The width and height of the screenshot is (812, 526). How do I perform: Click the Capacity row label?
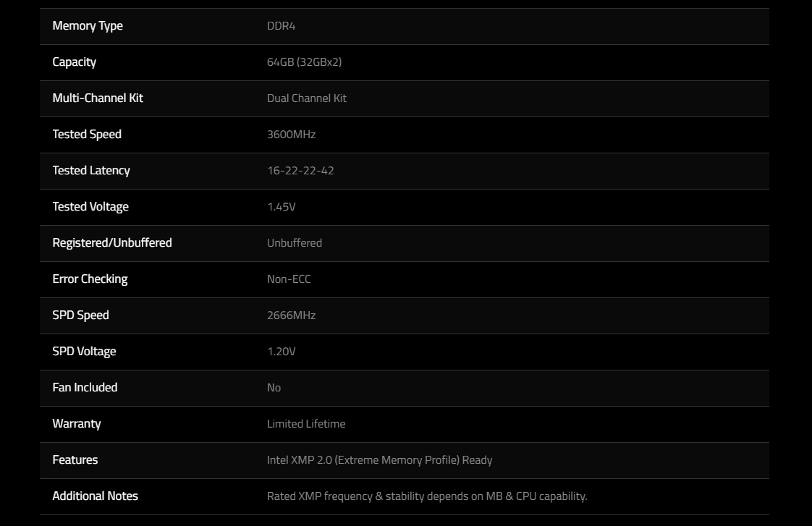pyautogui.click(x=74, y=62)
